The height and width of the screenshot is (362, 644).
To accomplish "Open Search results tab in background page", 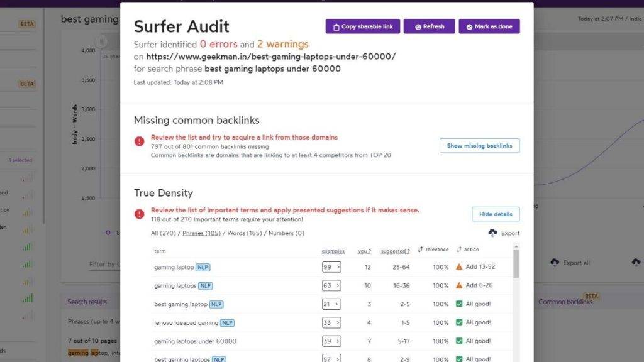I will [87, 302].
